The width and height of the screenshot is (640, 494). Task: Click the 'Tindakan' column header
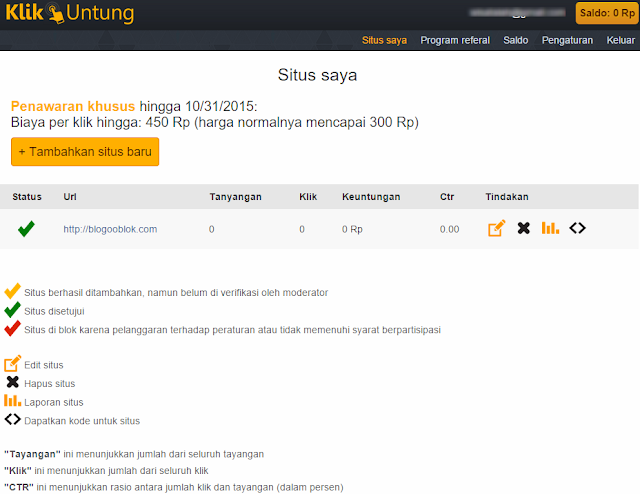pos(507,197)
